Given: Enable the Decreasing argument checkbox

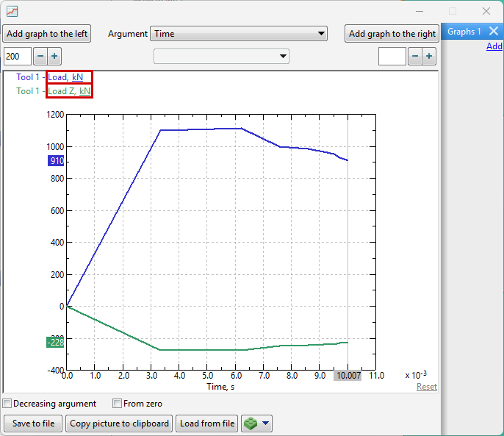Looking at the screenshot, I should click(7, 404).
